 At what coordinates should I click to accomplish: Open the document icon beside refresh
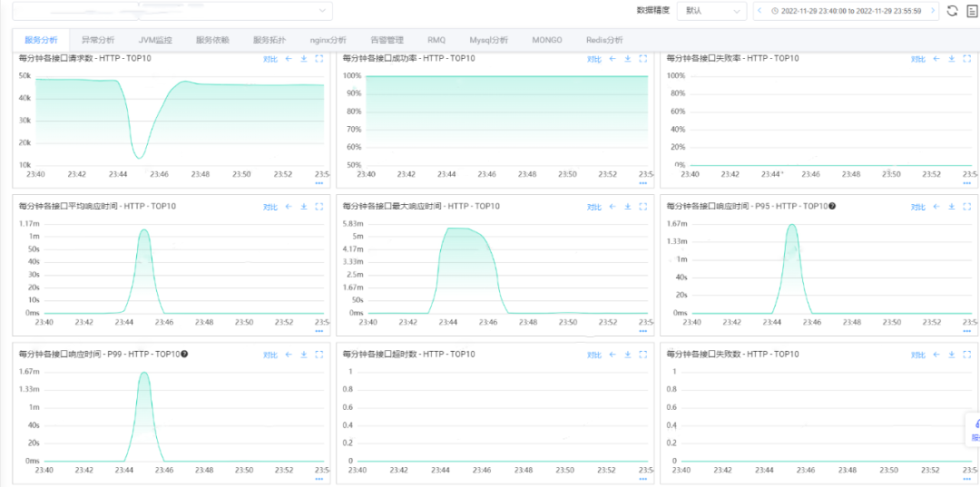click(x=971, y=11)
